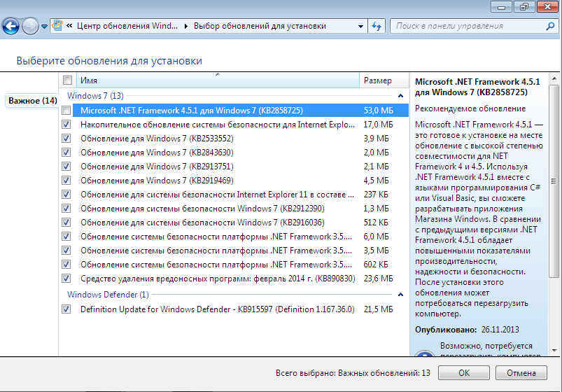Uncheck the 3,5 МБ .NET 3.5 update
562x392 pixels.
point(66,251)
